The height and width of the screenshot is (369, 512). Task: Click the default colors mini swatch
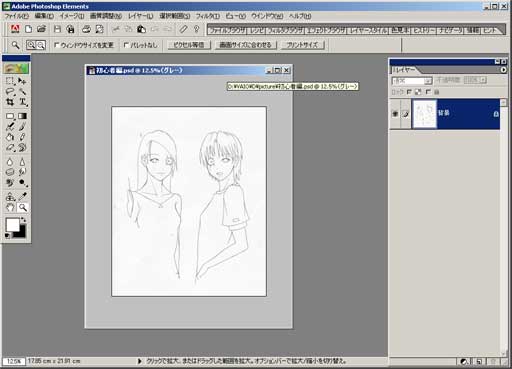7,236
